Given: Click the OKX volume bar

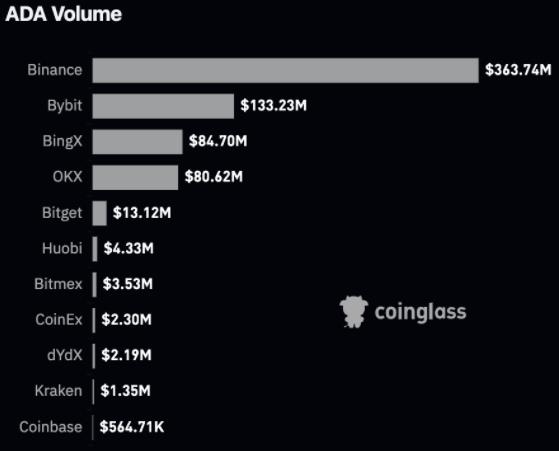Looking at the screenshot, I should tap(135, 178).
